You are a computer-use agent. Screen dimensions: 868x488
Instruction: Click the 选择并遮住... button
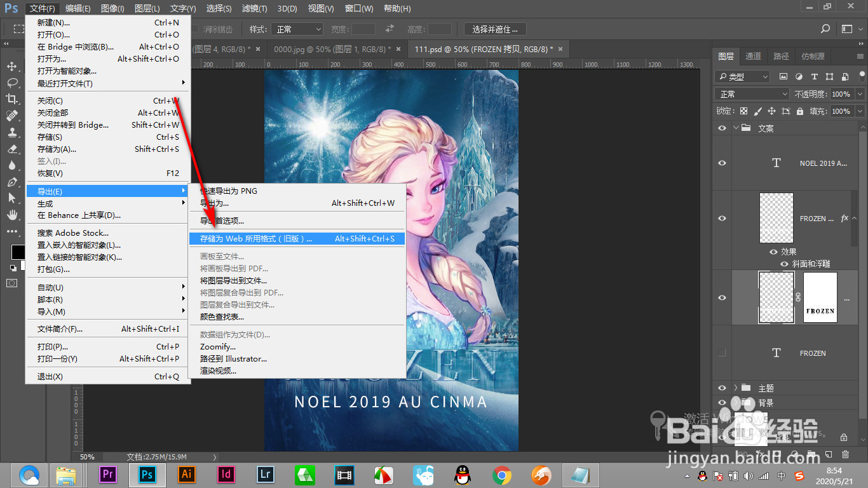pyautogui.click(x=495, y=29)
